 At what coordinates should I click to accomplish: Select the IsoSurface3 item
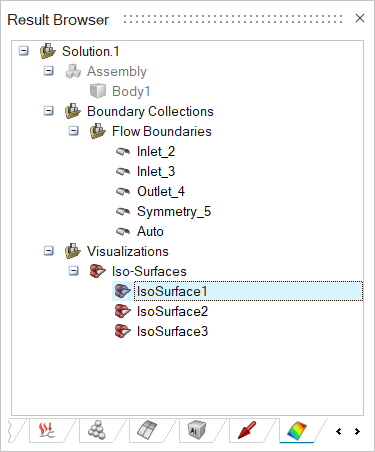[x=172, y=331]
